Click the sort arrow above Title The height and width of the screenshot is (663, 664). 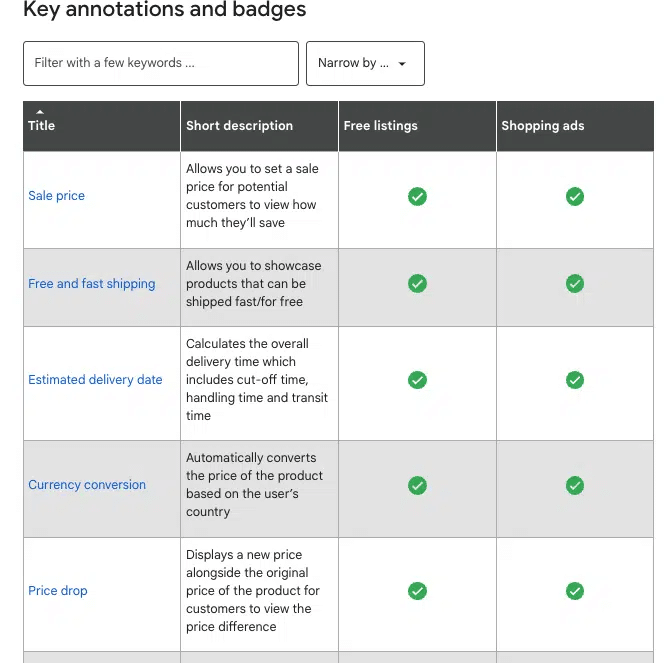tap(40, 111)
